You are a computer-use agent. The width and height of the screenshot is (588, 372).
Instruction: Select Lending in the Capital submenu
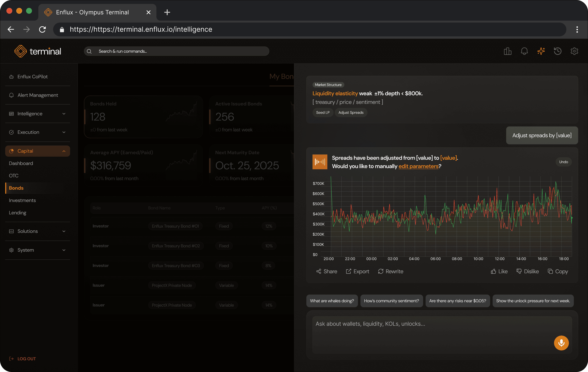click(x=17, y=213)
